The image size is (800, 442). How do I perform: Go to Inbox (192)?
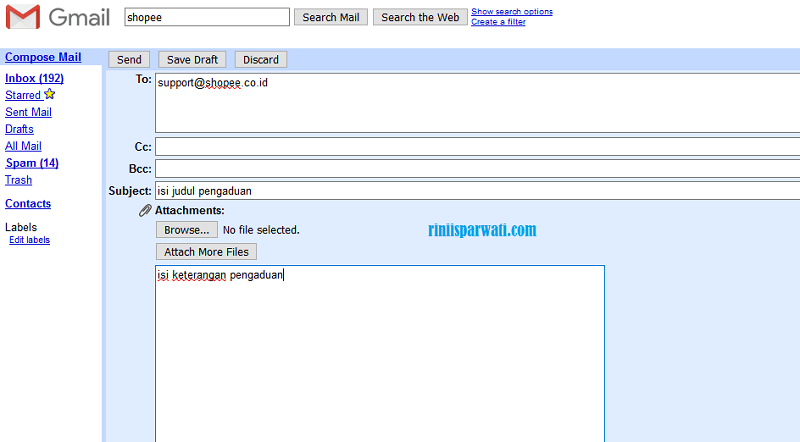(34, 78)
